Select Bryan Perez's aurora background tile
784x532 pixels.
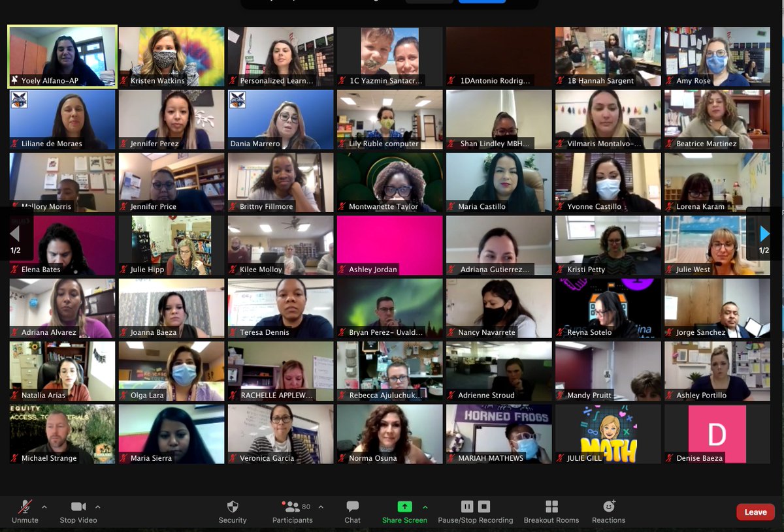pos(389,308)
